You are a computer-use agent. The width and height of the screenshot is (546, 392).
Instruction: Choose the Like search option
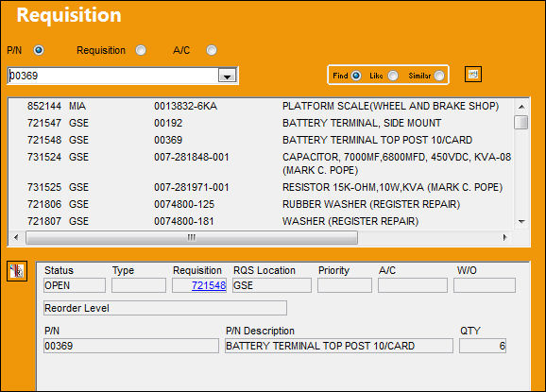[393, 76]
